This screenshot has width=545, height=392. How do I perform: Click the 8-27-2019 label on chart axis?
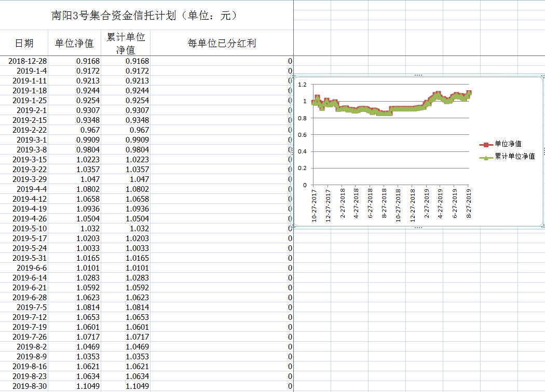coord(469,203)
